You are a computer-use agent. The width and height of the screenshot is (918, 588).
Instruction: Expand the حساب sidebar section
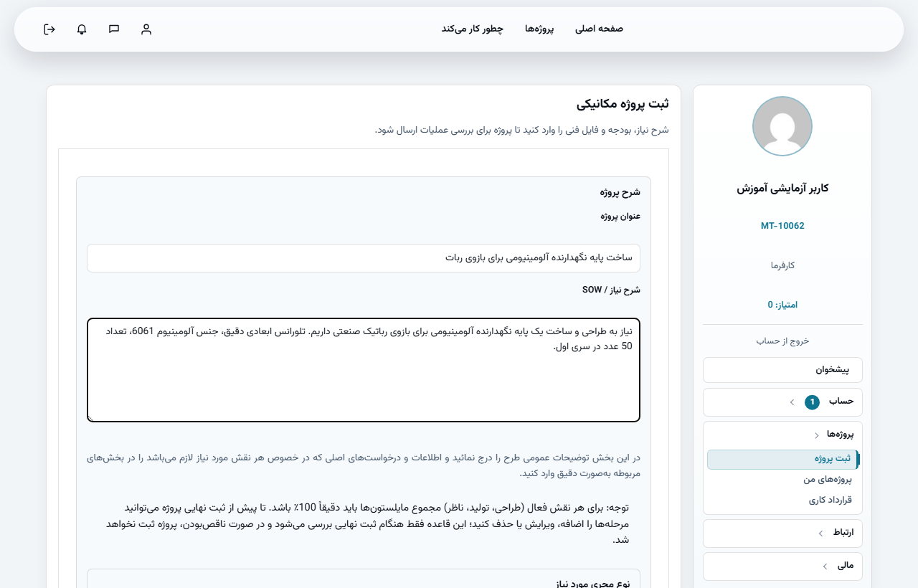click(x=782, y=402)
